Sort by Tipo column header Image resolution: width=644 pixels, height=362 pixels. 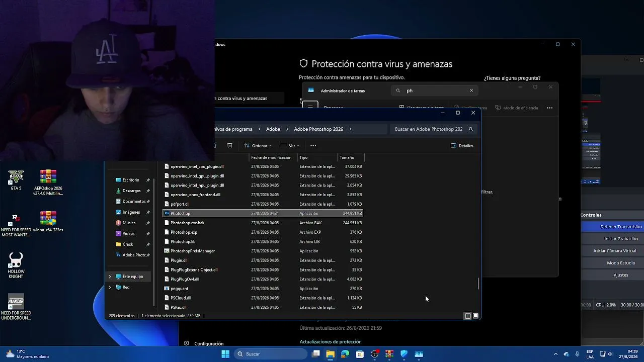318,157
